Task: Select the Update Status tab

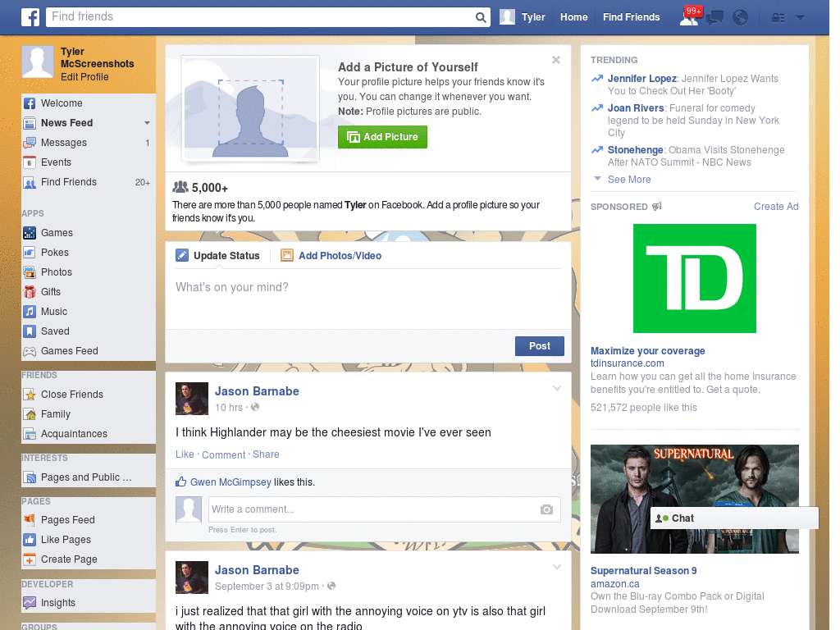Action: (x=217, y=256)
